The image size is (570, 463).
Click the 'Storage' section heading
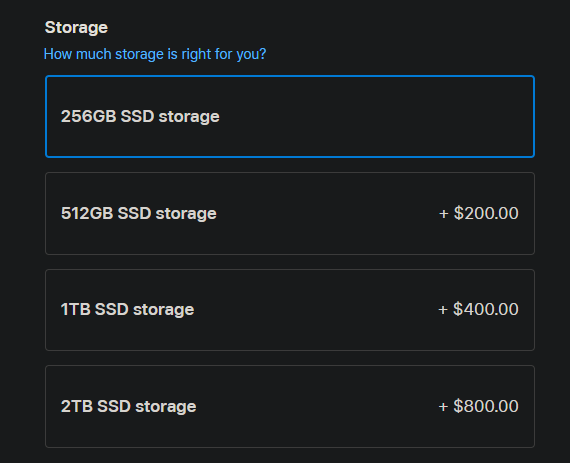pos(76,28)
